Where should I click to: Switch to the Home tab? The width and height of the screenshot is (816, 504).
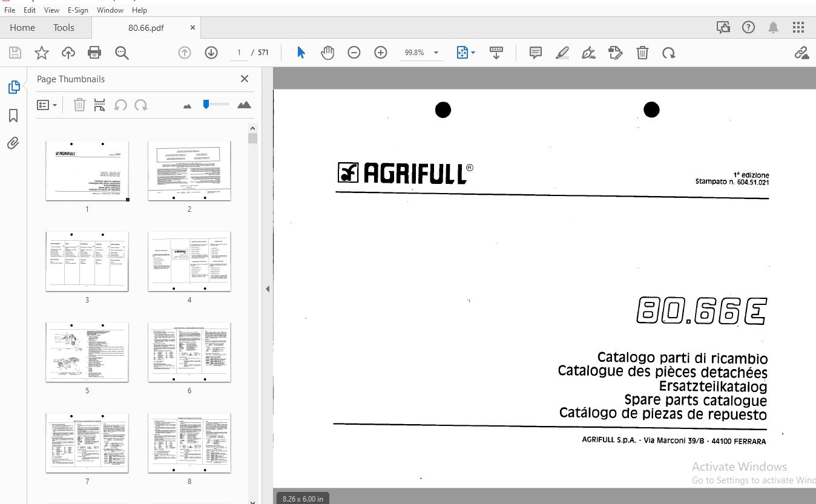(x=22, y=27)
